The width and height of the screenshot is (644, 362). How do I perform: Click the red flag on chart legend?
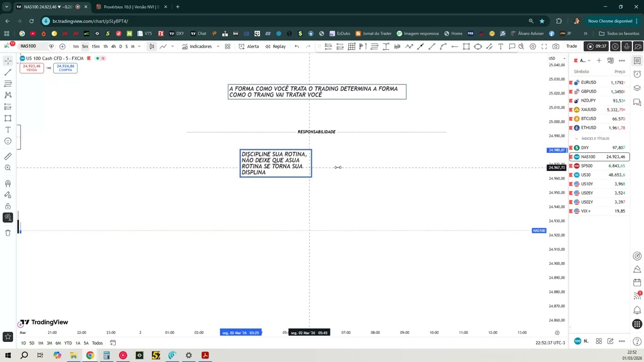click(x=89, y=58)
